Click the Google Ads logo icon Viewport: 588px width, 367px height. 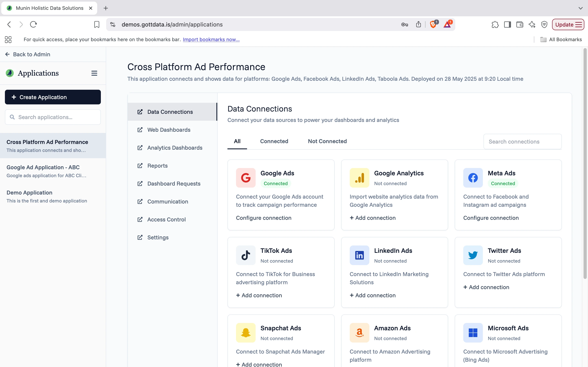(245, 178)
